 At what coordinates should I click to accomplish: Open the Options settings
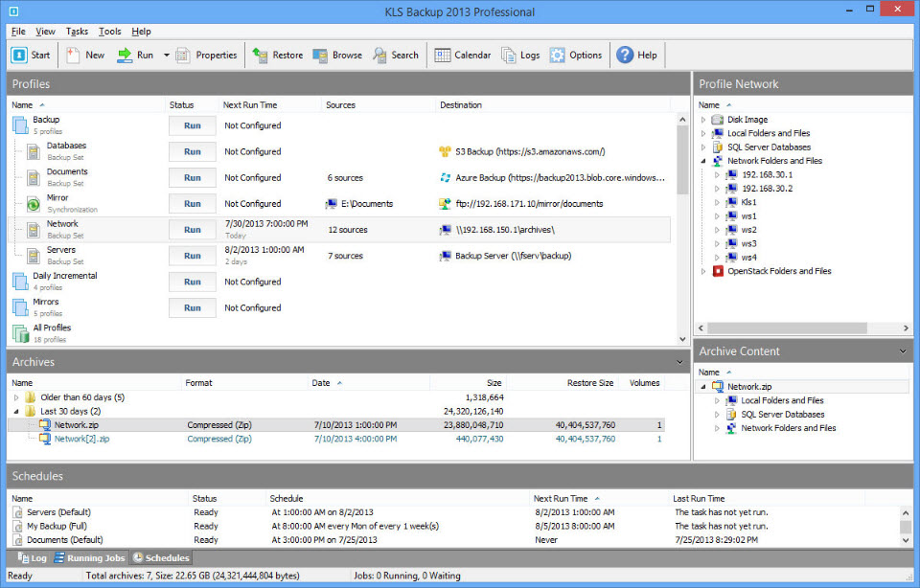[576, 55]
